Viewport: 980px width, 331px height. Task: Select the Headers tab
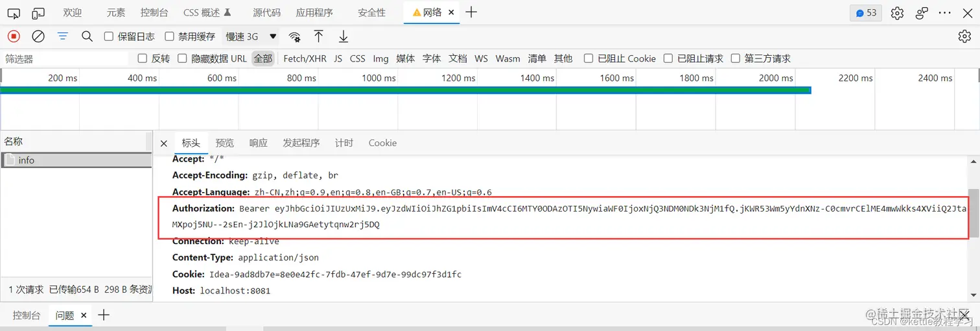pos(191,143)
